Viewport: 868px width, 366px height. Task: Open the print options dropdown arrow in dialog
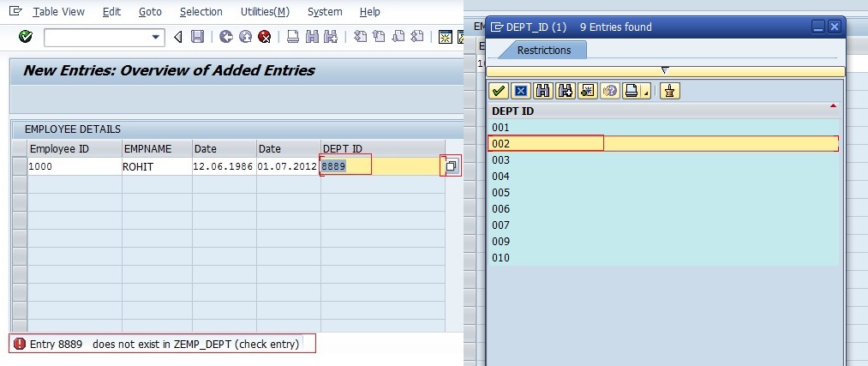click(x=645, y=92)
